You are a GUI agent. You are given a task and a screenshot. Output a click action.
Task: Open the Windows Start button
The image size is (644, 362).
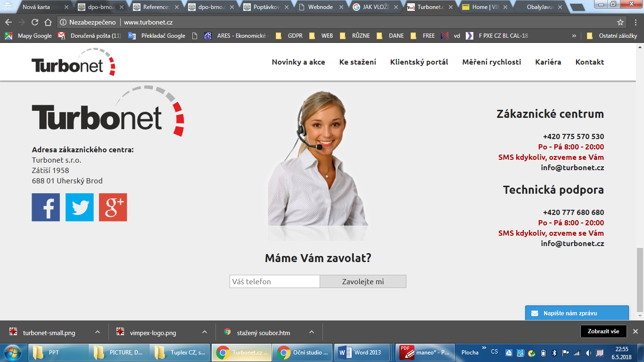point(12,353)
